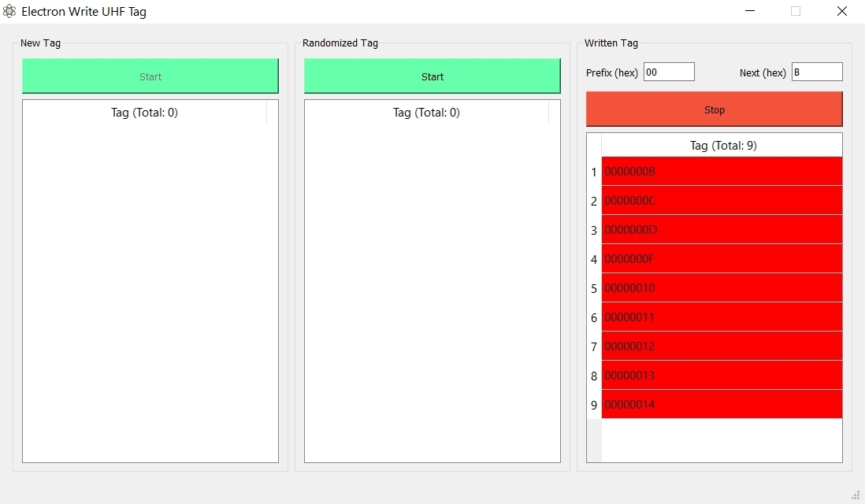865x504 pixels.
Task: Focus the Prefix (hex) input field
Action: [x=669, y=72]
